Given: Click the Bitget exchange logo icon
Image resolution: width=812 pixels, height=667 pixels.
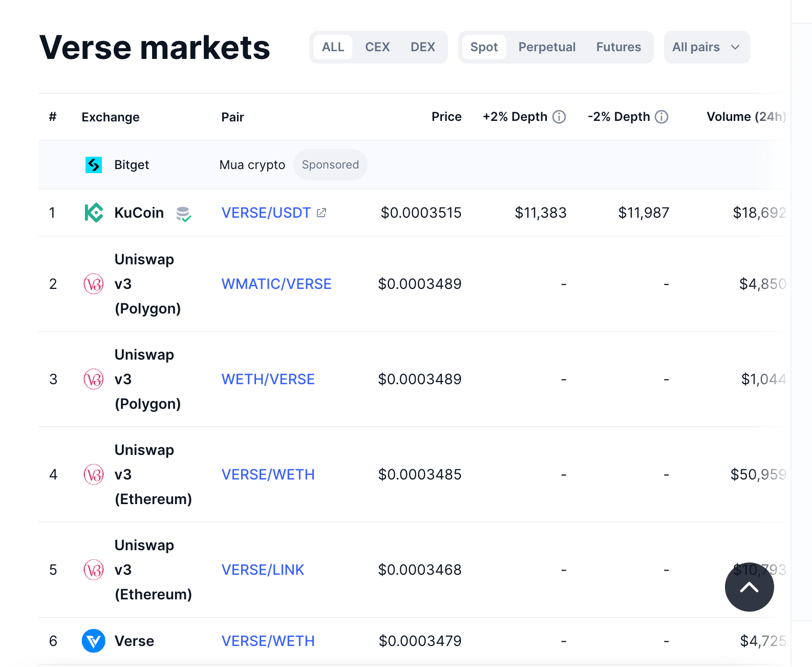Looking at the screenshot, I should point(94,165).
